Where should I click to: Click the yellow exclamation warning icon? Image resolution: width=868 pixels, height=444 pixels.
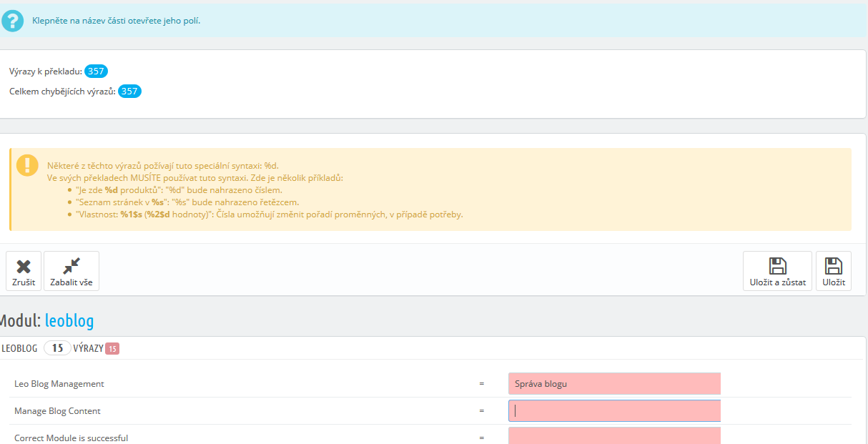(x=27, y=165)
